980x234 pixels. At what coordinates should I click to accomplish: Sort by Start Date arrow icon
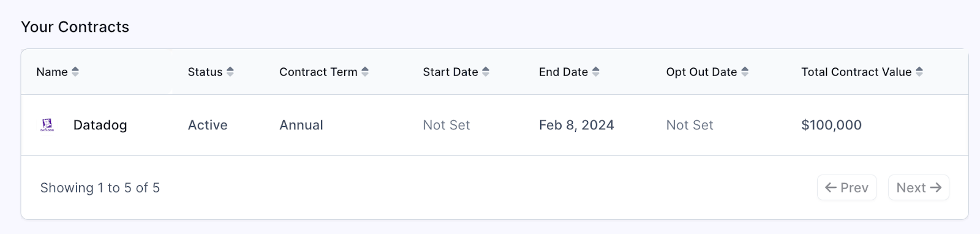(x=486, y=72)
